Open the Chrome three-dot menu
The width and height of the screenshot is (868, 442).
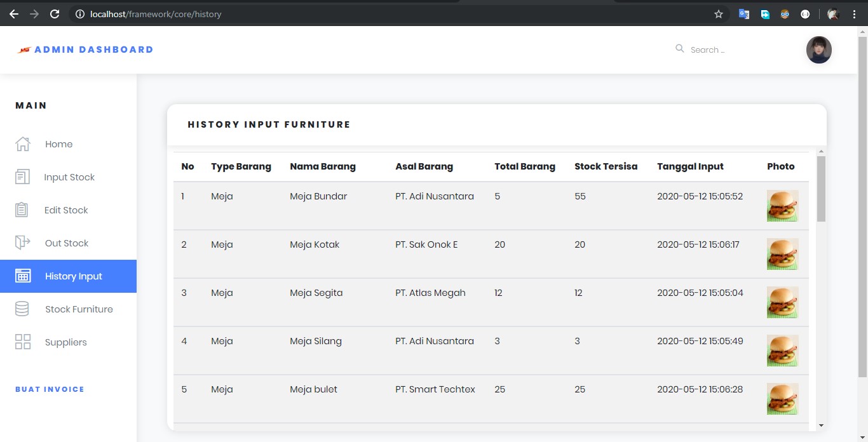[x=855, y=14]
